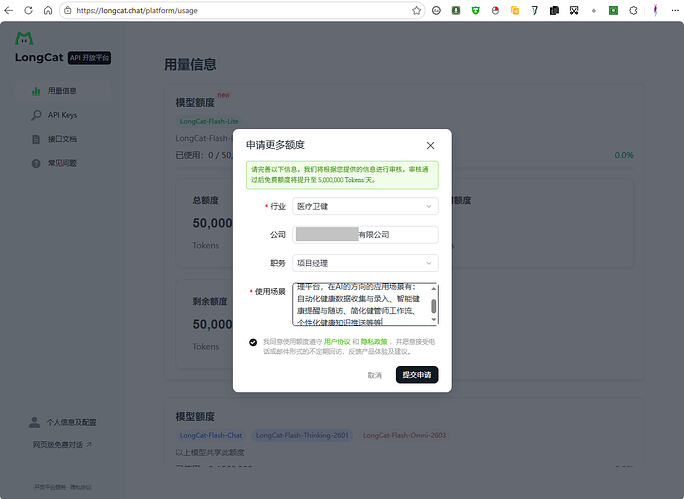
Task: Open 常见问题 in the sidebar
Action: (62, 163)
